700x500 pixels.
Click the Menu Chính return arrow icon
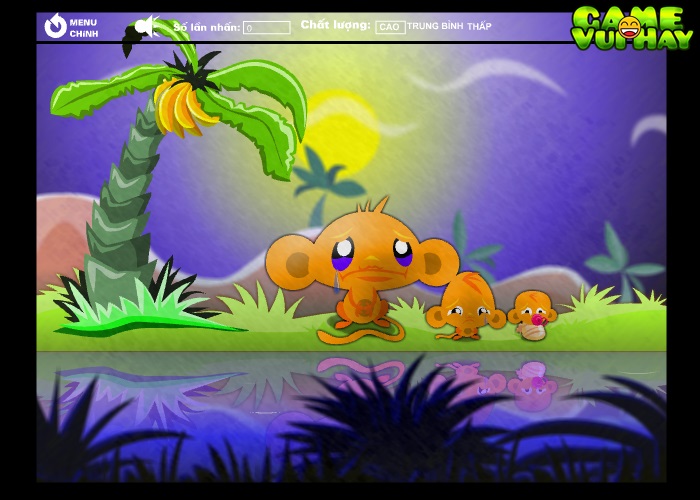[55, 26]
